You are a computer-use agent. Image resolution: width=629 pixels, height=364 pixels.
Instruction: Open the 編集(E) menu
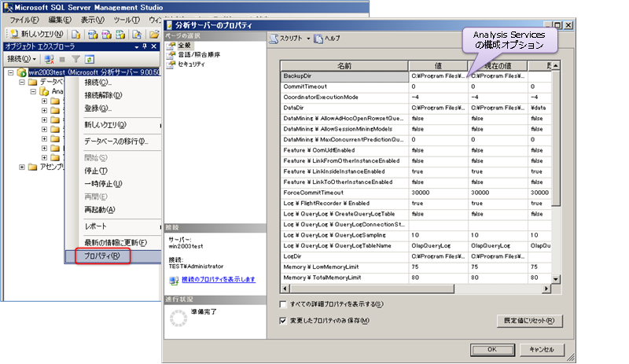point(60,20)
